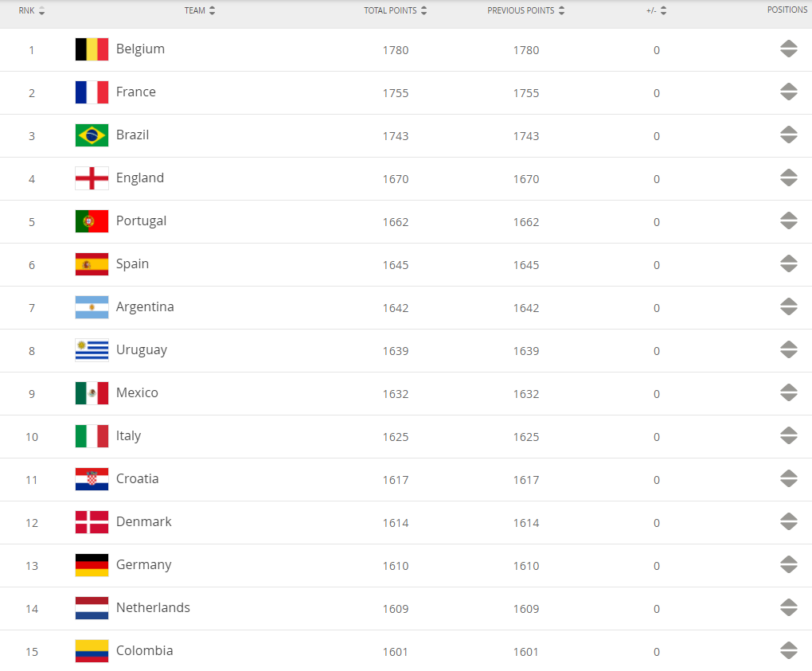Sort by +/- change column
Image resolution: width=812 pixels, height=671 pixels.
[x=657, y=11]
